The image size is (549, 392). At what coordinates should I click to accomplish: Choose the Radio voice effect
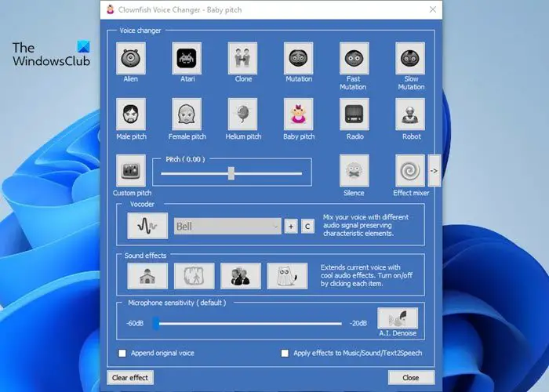(x=354, y=114)
